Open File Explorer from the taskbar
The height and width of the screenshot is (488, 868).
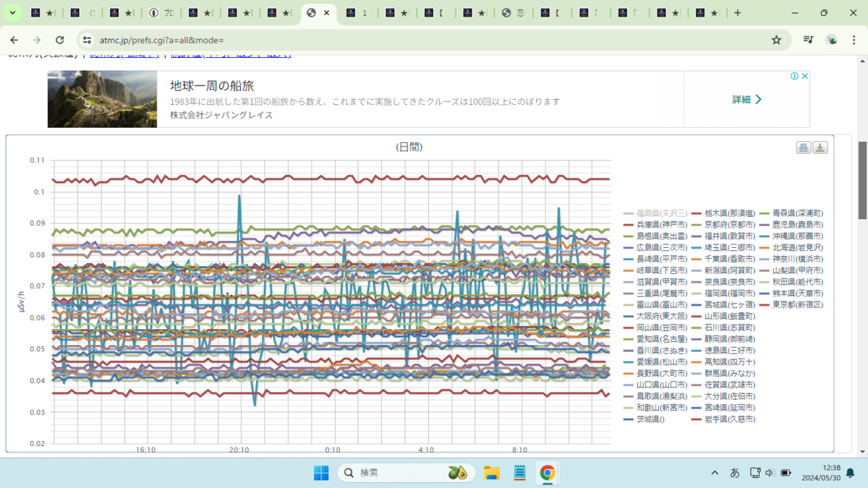click(492, 473)
